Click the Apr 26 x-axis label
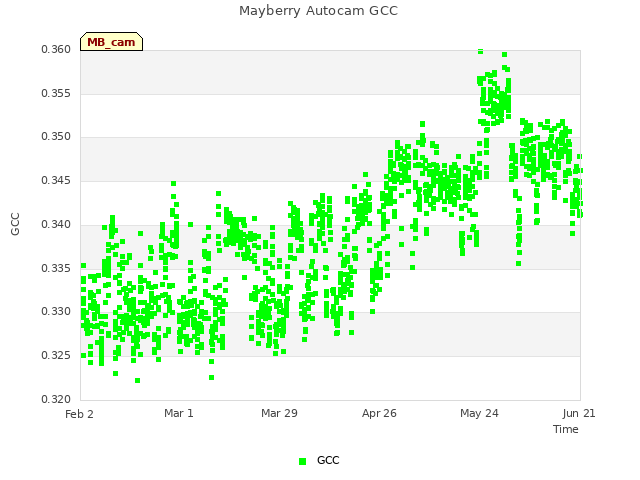 coord(379,413)
